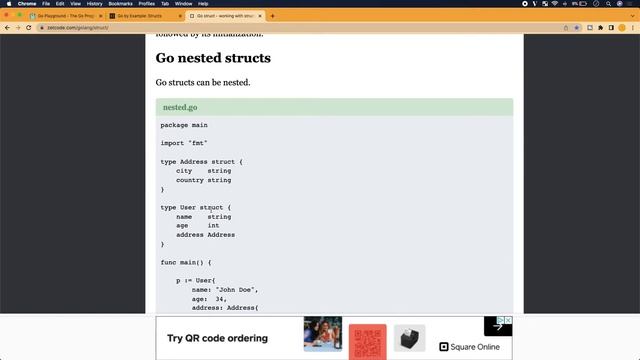The width and height of the screenshot is (640, 360).
Task: Click the "country string" field line
Action: coord(204,180)
